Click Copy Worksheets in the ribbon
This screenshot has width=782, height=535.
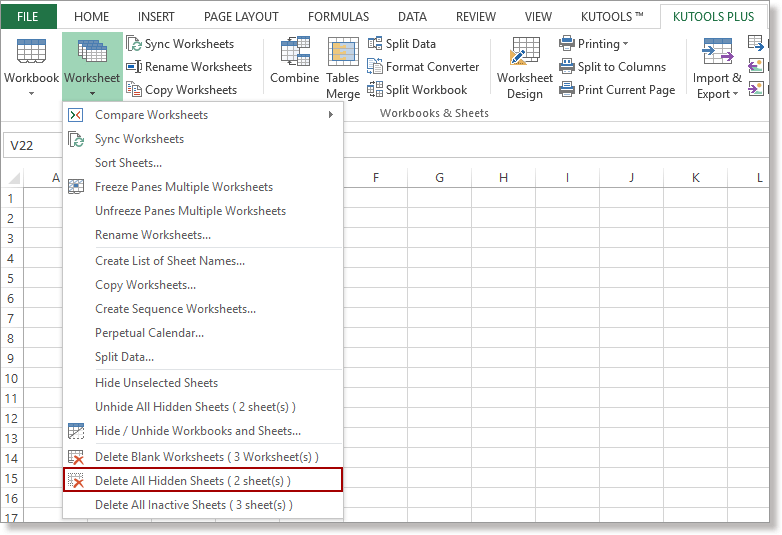click(x=182, y=90)
